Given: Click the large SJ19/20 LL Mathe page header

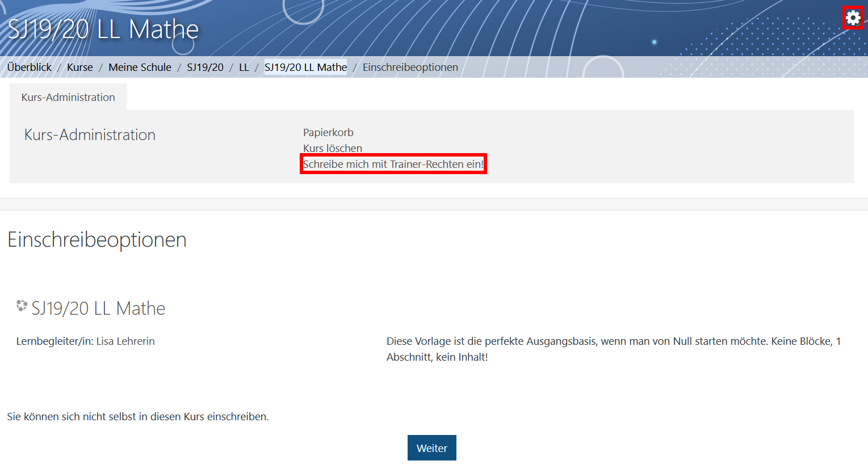Looking at the screenshot, I should (103, 29).
